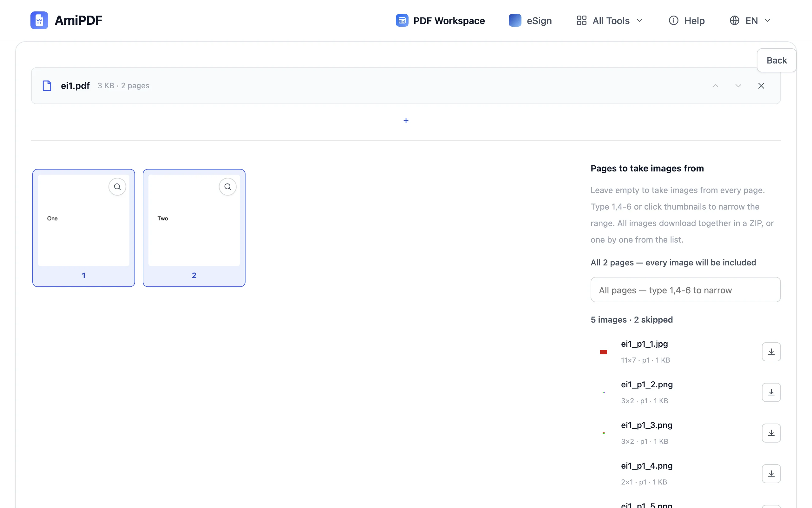Click 'All 2 pages — every image' text
Screen dimensions: 812x508
(x=673, y=262)
